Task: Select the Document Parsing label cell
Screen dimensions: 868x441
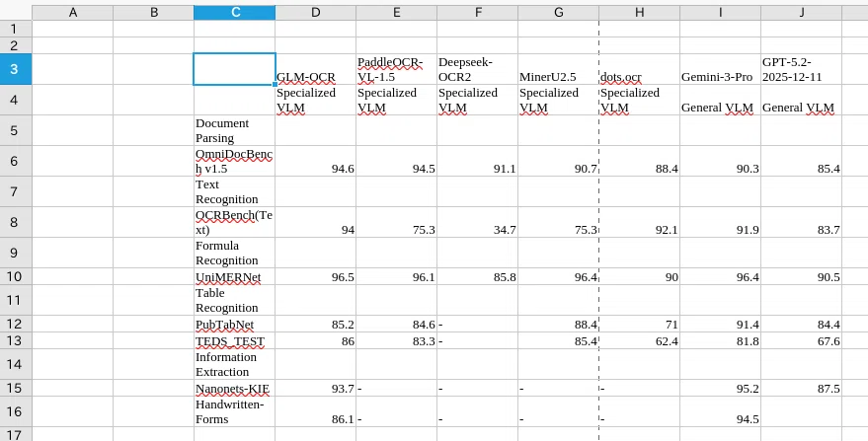Action: point(234,130)
